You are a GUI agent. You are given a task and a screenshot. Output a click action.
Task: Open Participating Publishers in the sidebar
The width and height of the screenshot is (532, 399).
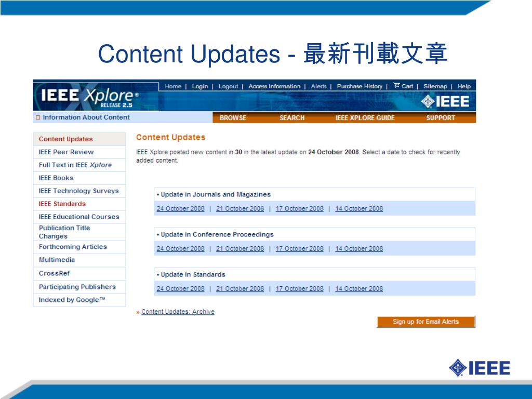click(79, 287)
